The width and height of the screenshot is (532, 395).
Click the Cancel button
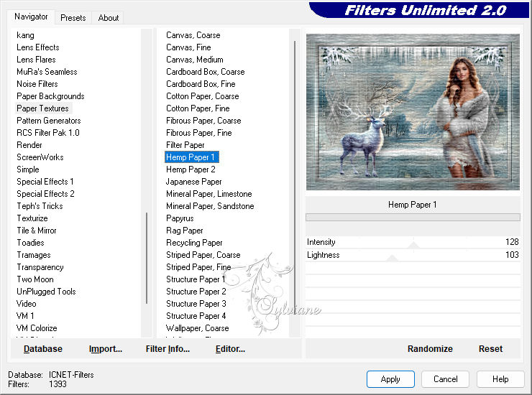click(445, 379)
